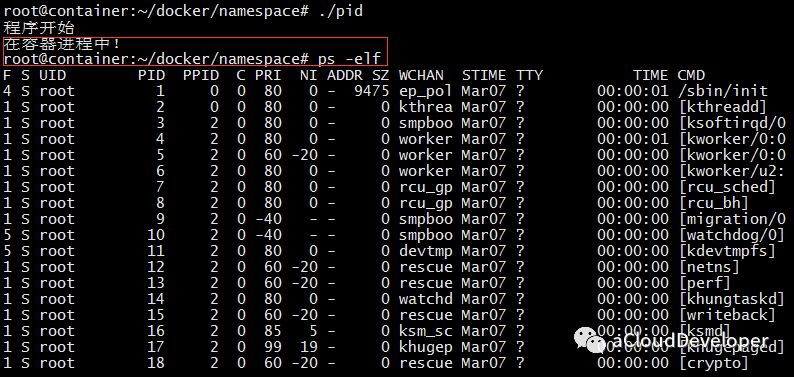
Task: Click the [netns] process name
Action: [709, 267]
